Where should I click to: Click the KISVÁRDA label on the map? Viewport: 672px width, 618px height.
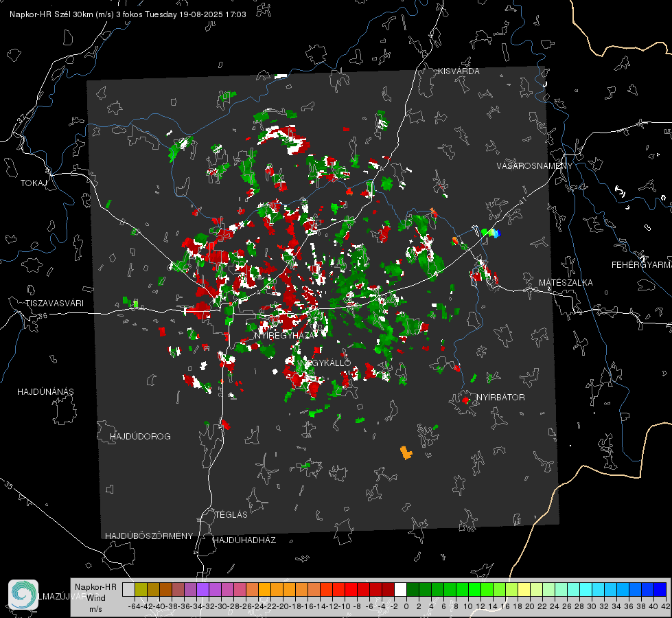click(459, 71)
